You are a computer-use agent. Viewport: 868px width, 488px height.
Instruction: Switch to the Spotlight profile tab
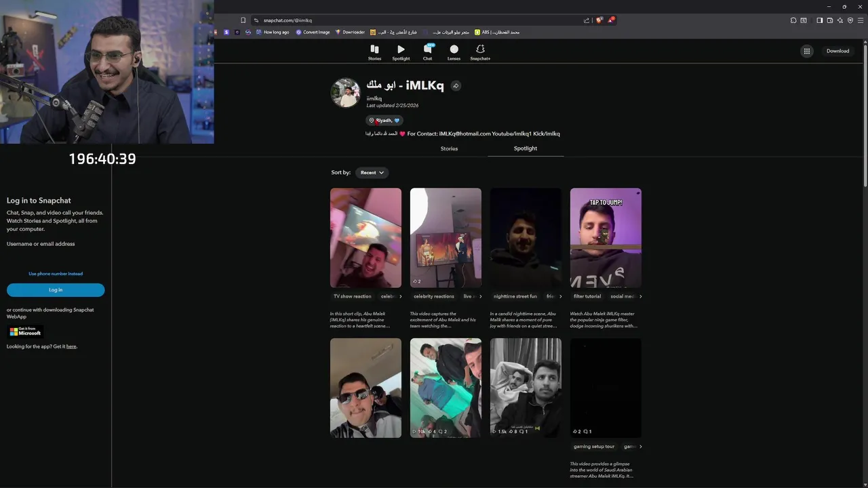526,148
